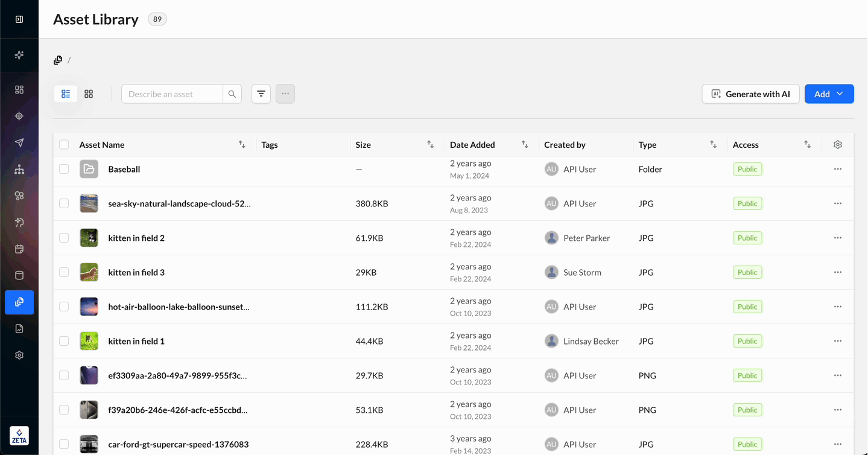Viewport: 868px width, 455px height.
Task: Click Generate with AI button
Action: point(750,94)
